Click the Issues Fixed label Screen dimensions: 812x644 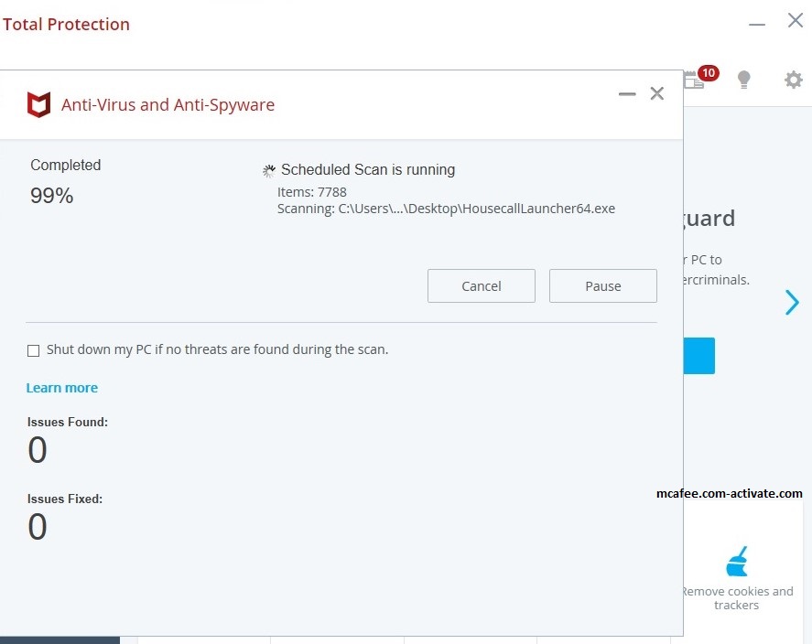coord(65,499)
